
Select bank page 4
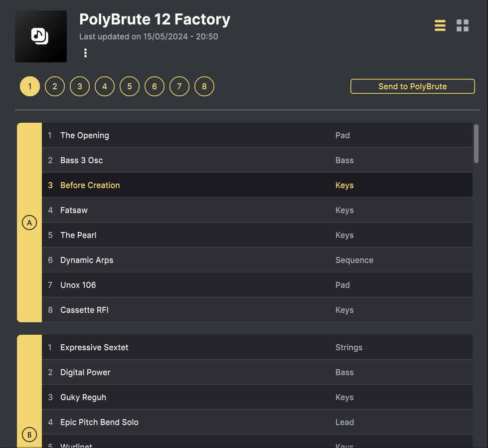click(x=105, y=86)
